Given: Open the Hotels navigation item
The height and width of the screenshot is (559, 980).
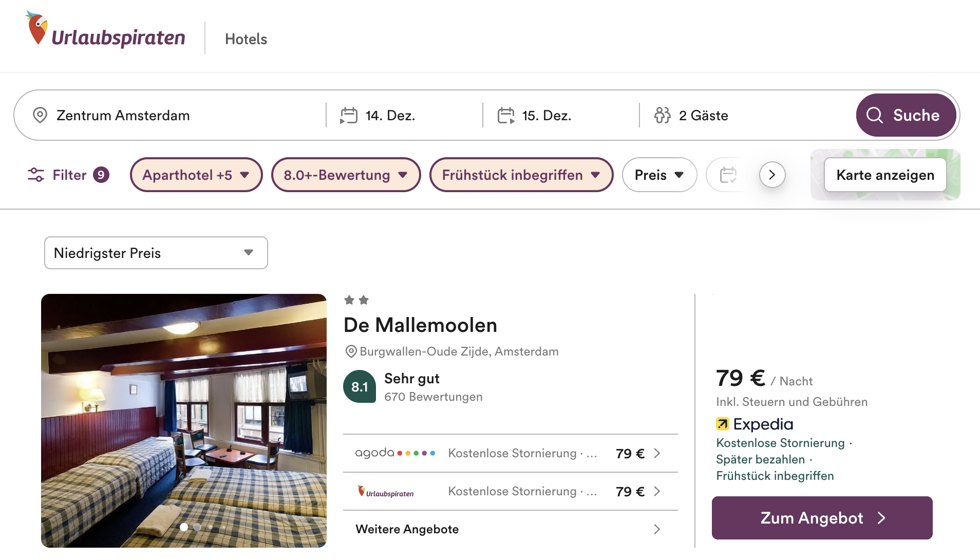Looking at the screenshot, I should pos(246,39).
